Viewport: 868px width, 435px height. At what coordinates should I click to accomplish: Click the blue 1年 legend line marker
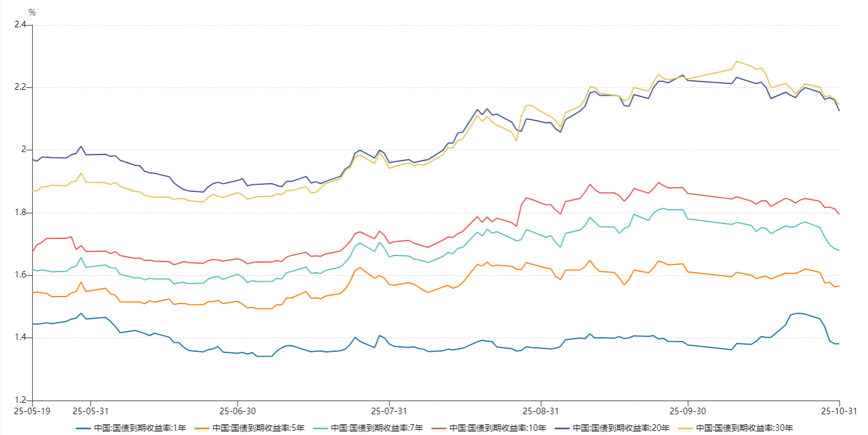pyautogui.click(x=84, y=428)
